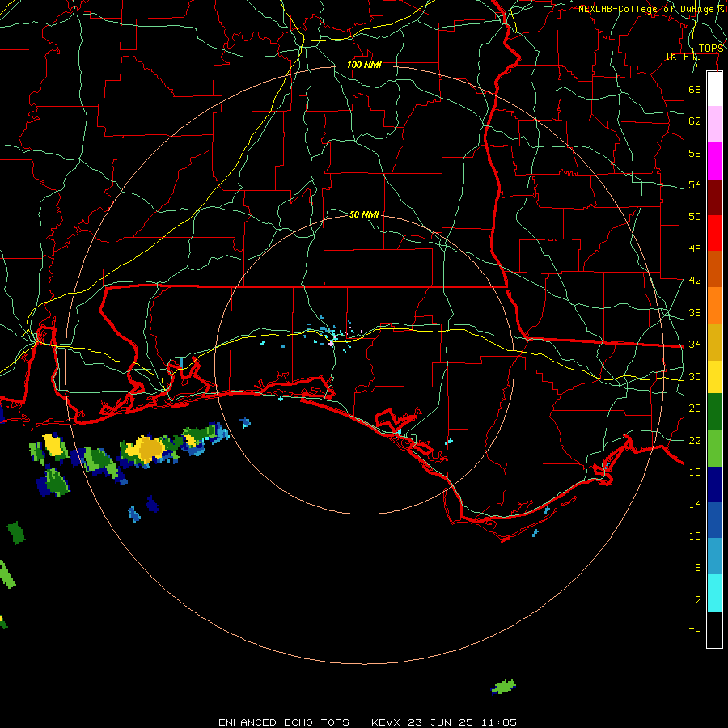Click the '14' value on the legend scale
Viewport: 728px width, 728px height.
pyautogui.click(x=695, y=504)
